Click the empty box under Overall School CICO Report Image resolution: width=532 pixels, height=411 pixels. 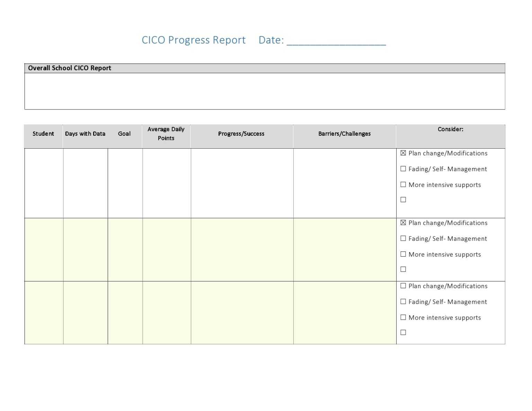[x=265, y=91]
